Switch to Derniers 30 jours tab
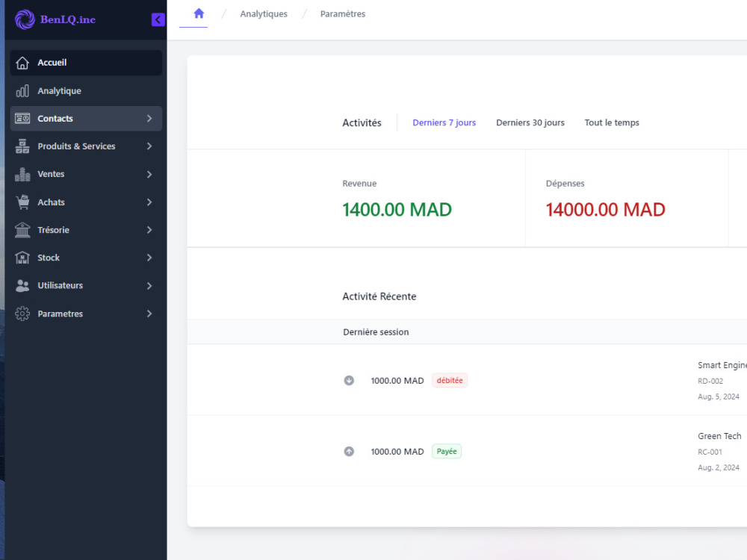Screen dimensions: 747x560 [530, 123]
